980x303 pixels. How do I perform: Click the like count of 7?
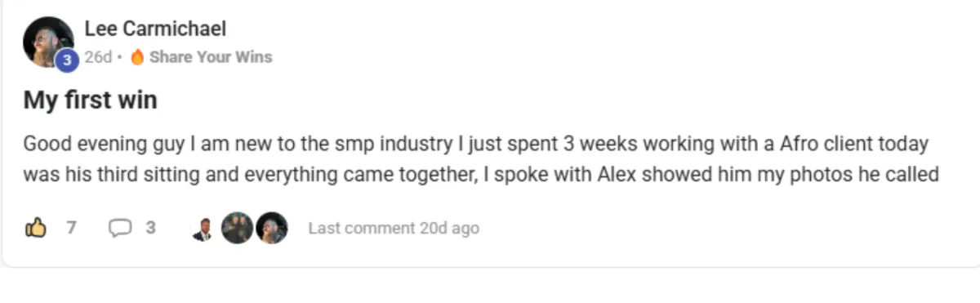click(x=71, y=228)
